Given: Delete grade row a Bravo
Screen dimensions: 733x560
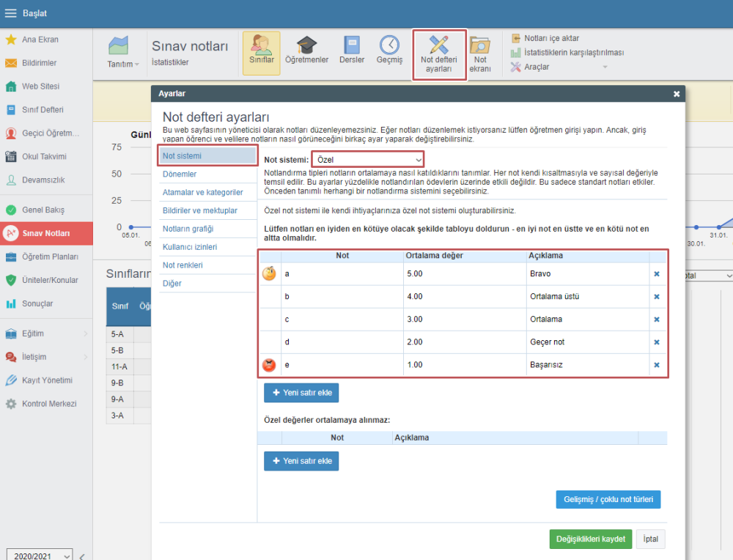Looking at the screenshot, I should point(657,274).
